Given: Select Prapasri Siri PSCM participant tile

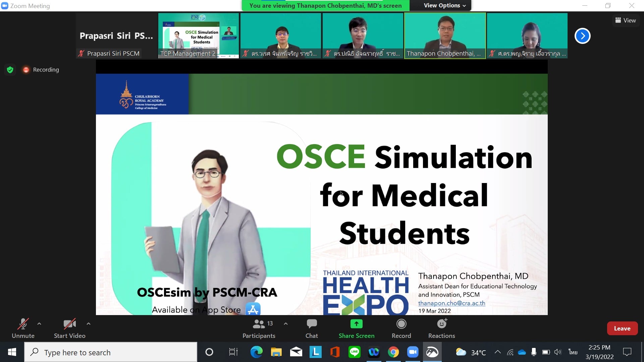Looking at the screenshot, I should 116,36.
